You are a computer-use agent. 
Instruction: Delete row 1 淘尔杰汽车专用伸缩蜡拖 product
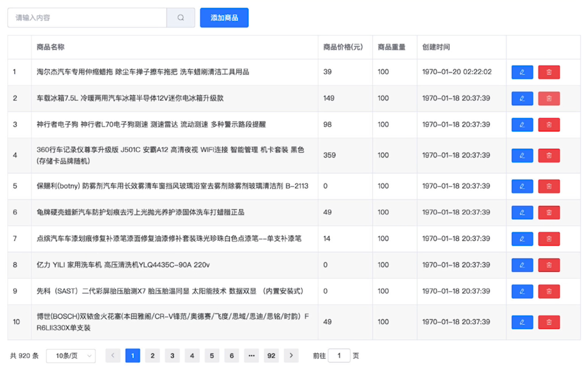coord(549,72)
